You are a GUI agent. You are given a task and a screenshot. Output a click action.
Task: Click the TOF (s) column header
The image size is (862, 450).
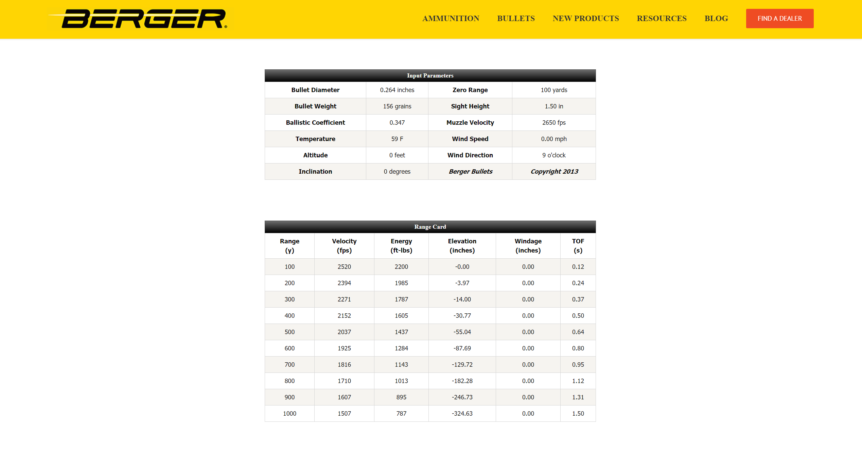(577, 245)
